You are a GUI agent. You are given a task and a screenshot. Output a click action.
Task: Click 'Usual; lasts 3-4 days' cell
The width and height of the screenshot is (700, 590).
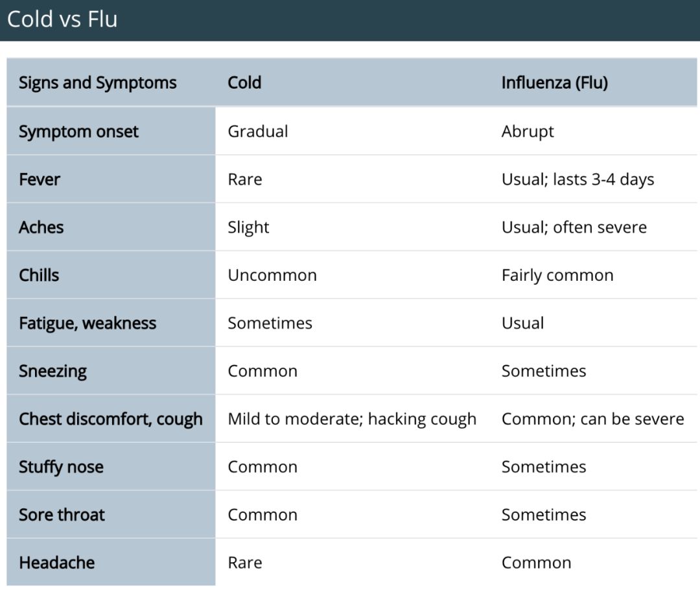tap(577, 180)
